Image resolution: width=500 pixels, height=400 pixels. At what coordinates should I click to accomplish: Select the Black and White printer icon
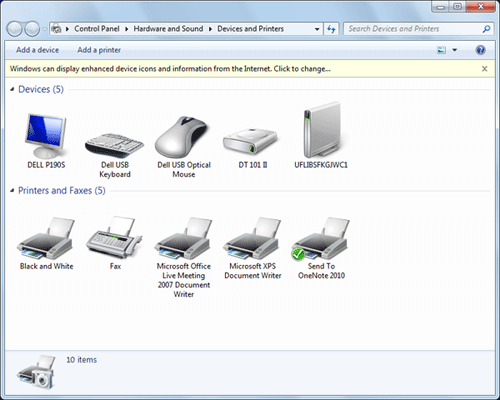pyautogui.click(x=46, y=238)
